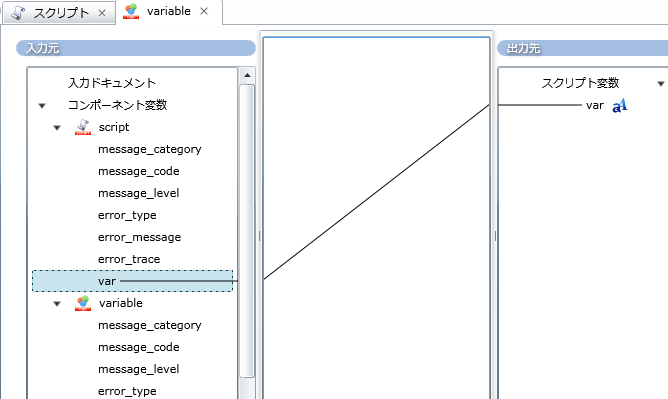Screen dimensions: 668x399
Task: Close the スクリプト tab
Action: [x=102, y=13]
